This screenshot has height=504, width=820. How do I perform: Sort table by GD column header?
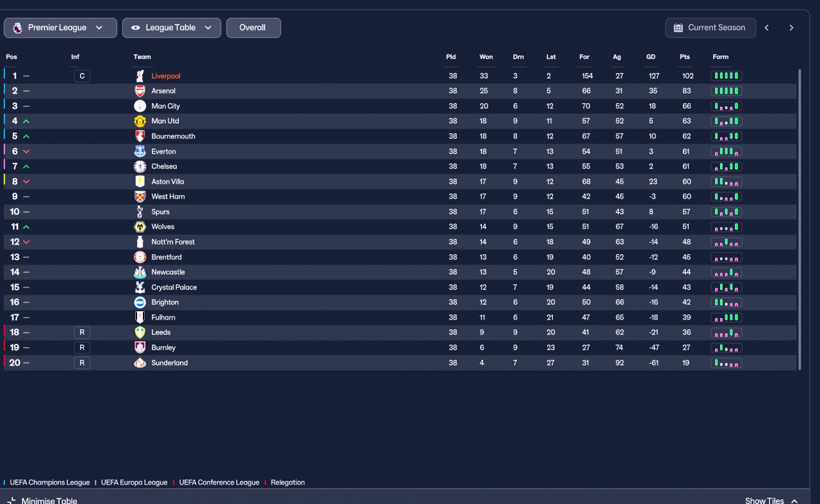point(651,57)
